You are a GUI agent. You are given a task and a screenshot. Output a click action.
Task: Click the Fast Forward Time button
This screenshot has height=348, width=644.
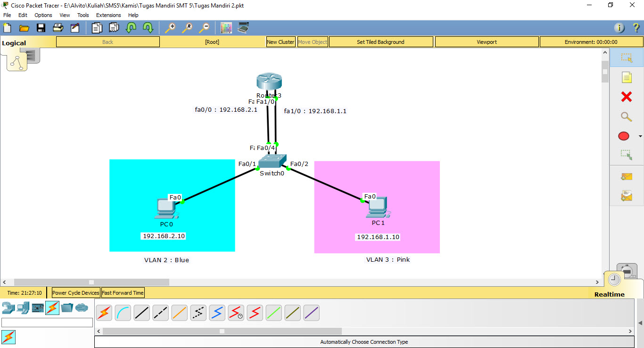pyautogui.click(x=123, y=292)
